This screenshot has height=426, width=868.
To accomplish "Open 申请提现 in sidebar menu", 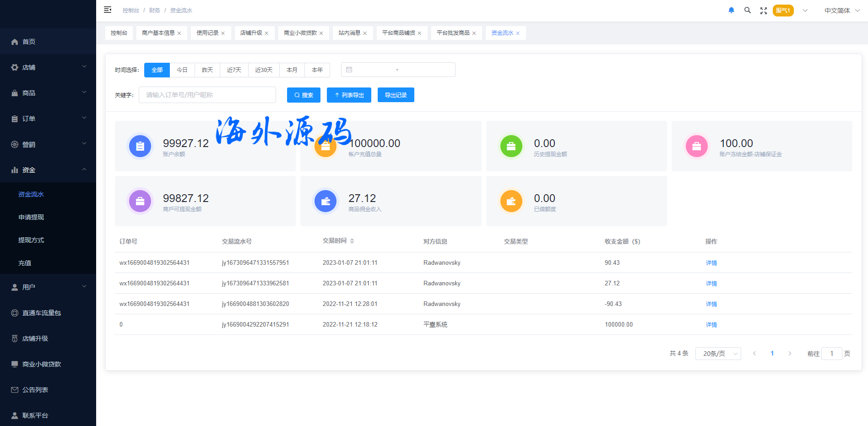I will click(31, 217).
